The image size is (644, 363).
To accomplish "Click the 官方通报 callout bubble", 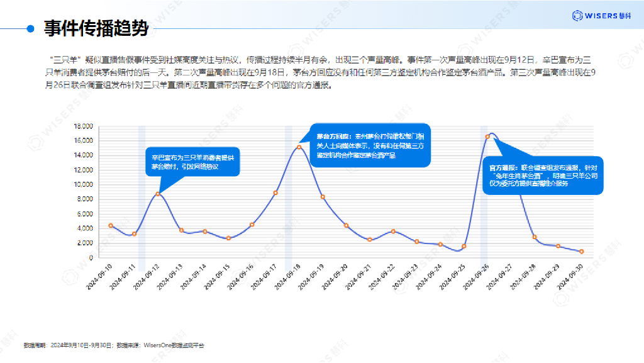I will 543,176.
